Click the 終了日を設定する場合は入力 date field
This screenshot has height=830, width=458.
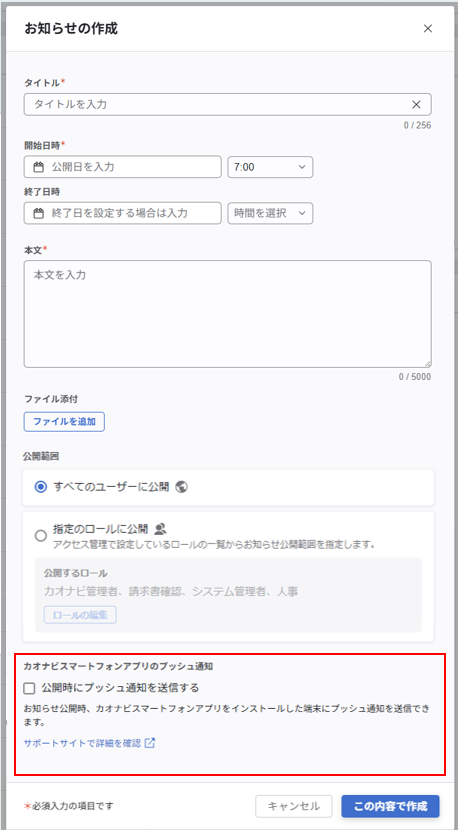point(122,213)
